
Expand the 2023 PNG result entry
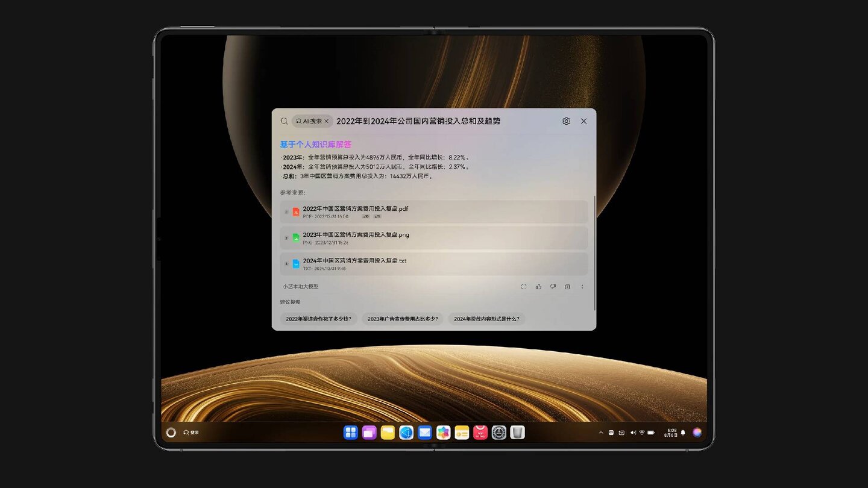pyautogui.click(x=433, y=237)
